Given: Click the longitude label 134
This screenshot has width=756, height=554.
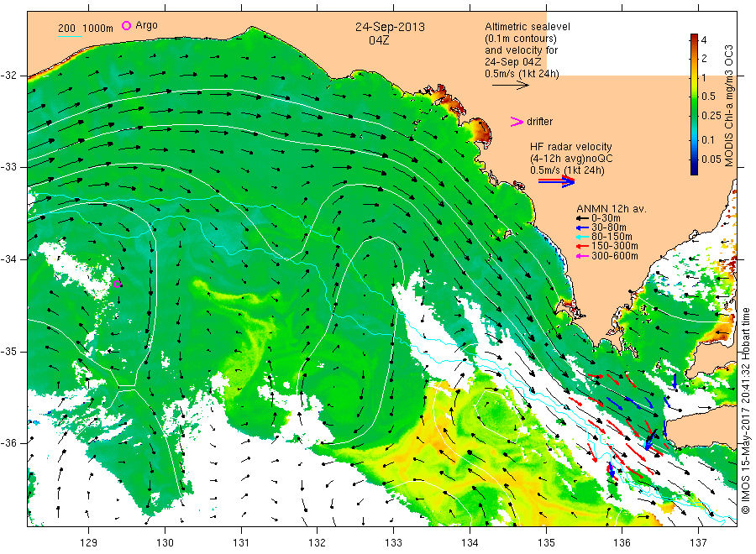Looking at the screenshot, I should click(x=470, y=543).
